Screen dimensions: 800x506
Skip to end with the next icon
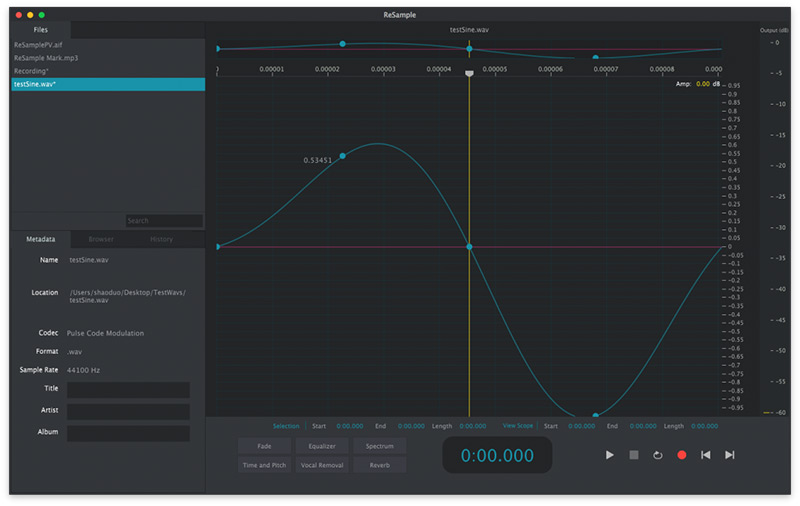click(x=730, y=455)
